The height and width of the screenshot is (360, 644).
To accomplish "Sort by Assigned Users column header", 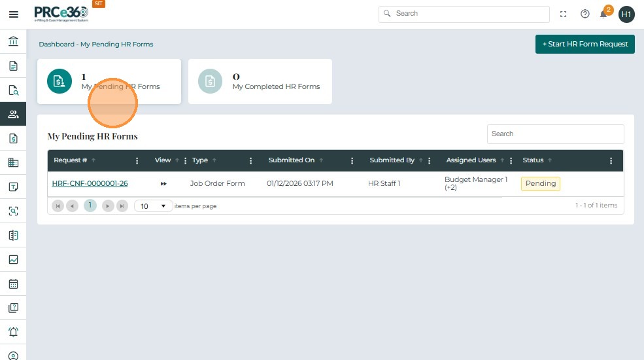I will point(471,160).
